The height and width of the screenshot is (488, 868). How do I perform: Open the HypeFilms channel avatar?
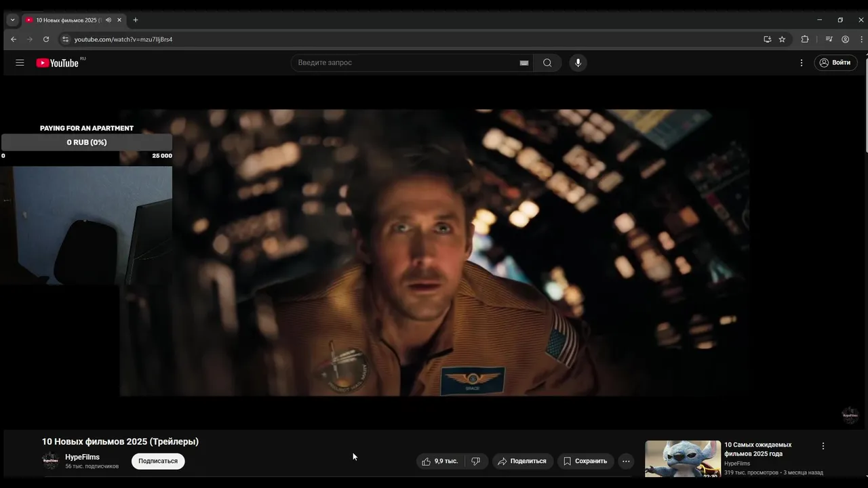50,461
